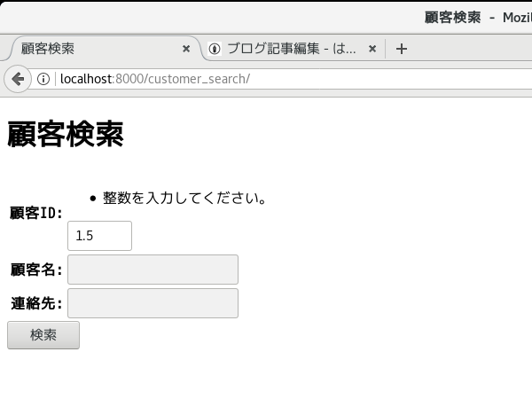Close the ブログ記事編集 tab

click(372, 49)
